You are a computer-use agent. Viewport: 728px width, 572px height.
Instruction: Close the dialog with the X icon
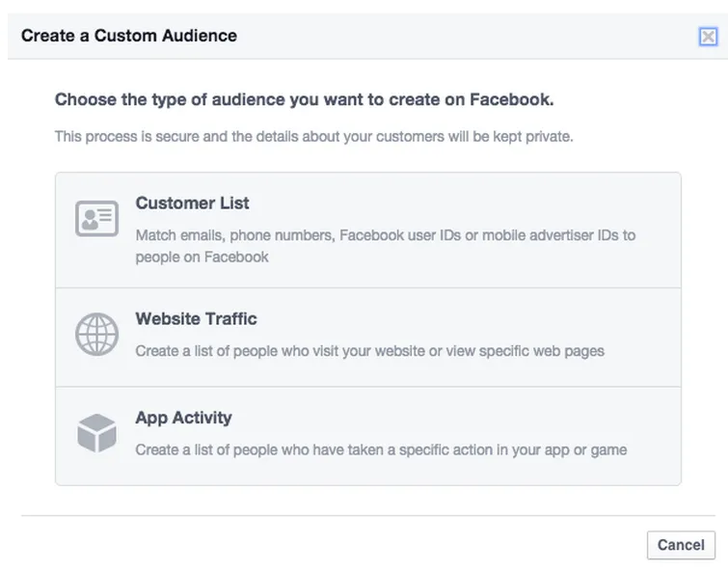tap(708, 37)
